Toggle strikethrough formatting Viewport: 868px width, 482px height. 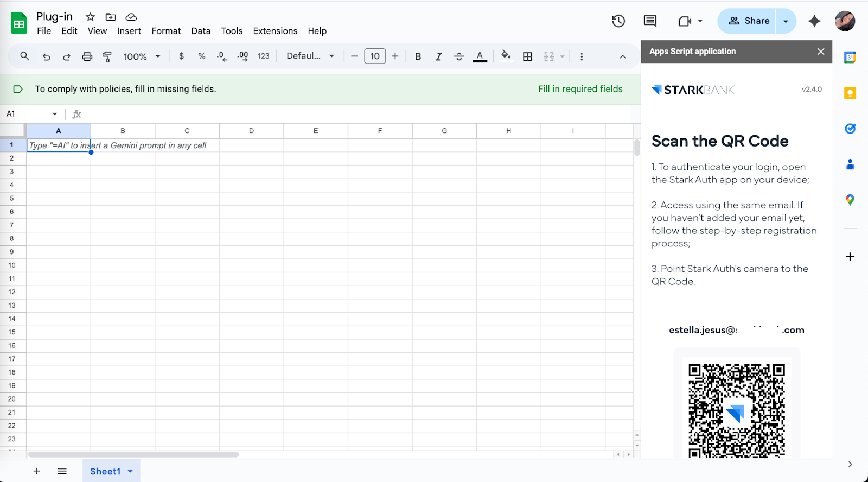tap(459, 56)
